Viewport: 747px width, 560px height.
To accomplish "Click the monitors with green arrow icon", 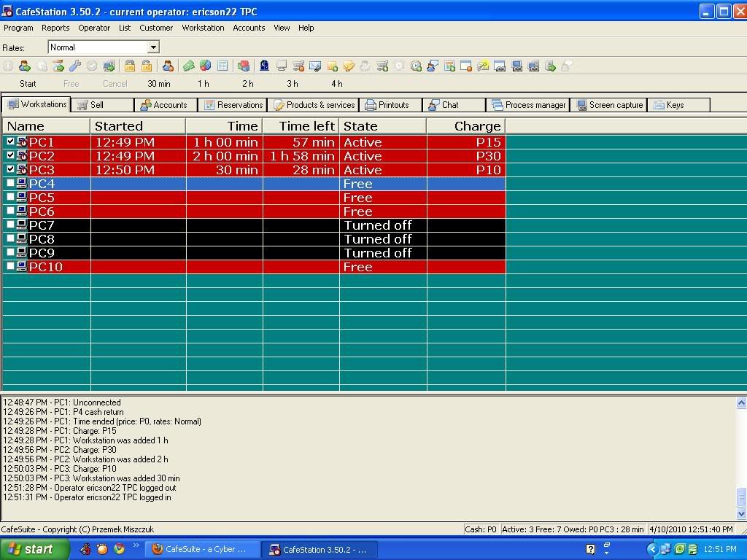I will pos(109,66).
